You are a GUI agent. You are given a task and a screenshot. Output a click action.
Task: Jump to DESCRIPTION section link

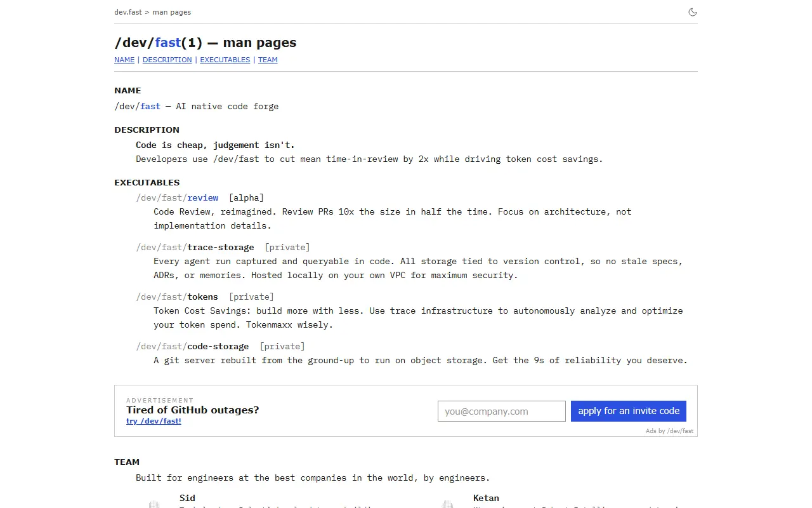pos(167,60)
